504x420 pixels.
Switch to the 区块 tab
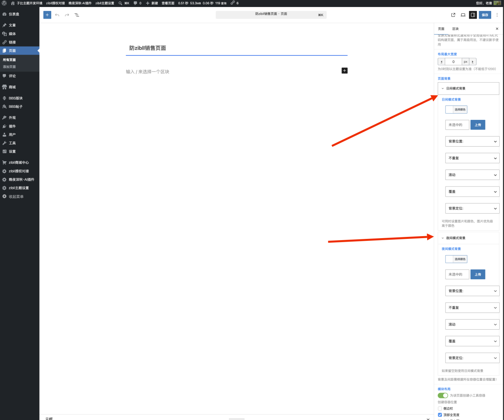[455, 29]
